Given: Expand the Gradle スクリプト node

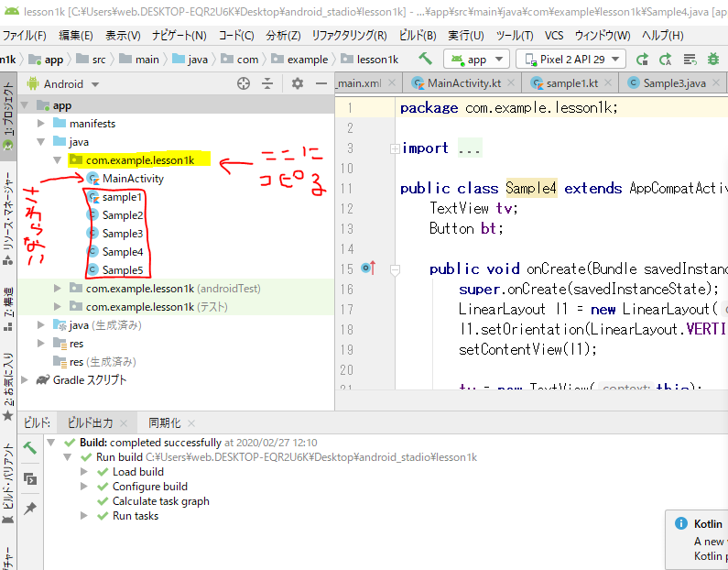Looking at the screenshot, I should click(x=25, y=380).
